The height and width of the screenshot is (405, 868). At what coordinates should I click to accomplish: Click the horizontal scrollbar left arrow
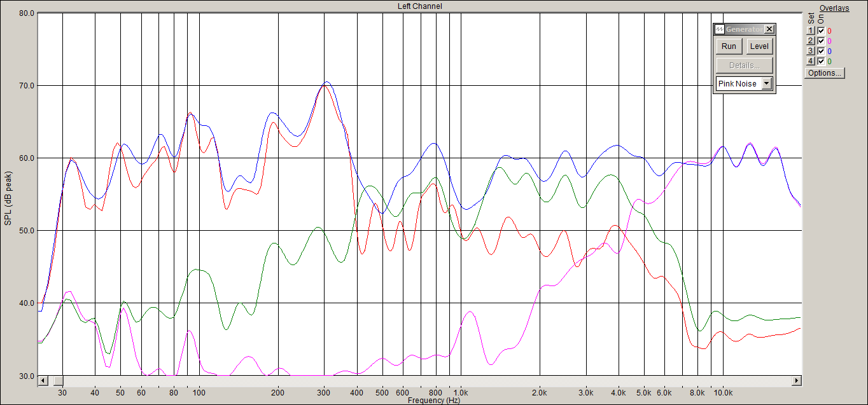pos(43,381)
